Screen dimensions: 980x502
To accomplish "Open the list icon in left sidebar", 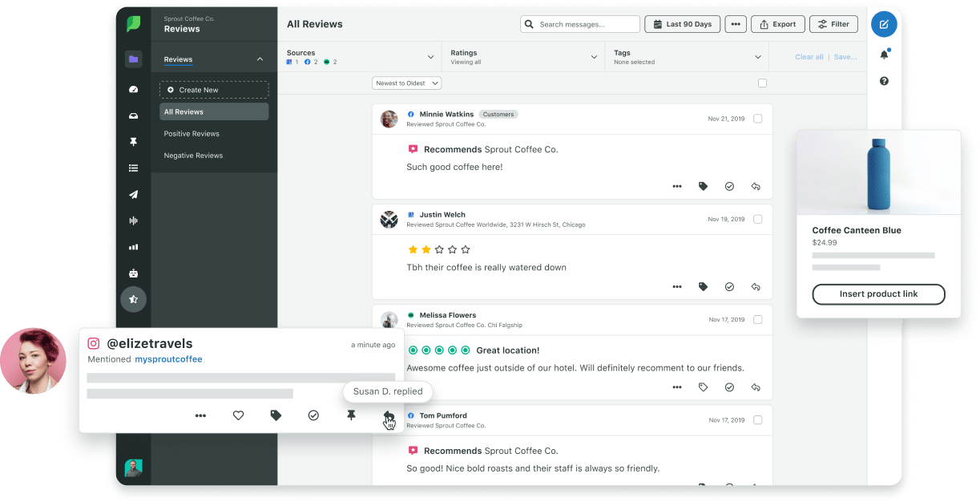I will [133, 168].
